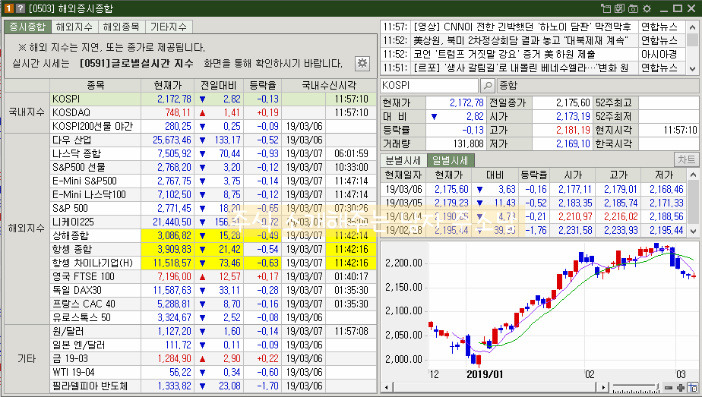Select the KOSPI200선물 야간 row
Viewport: 702px width, 397px height.
coord(213,126)
